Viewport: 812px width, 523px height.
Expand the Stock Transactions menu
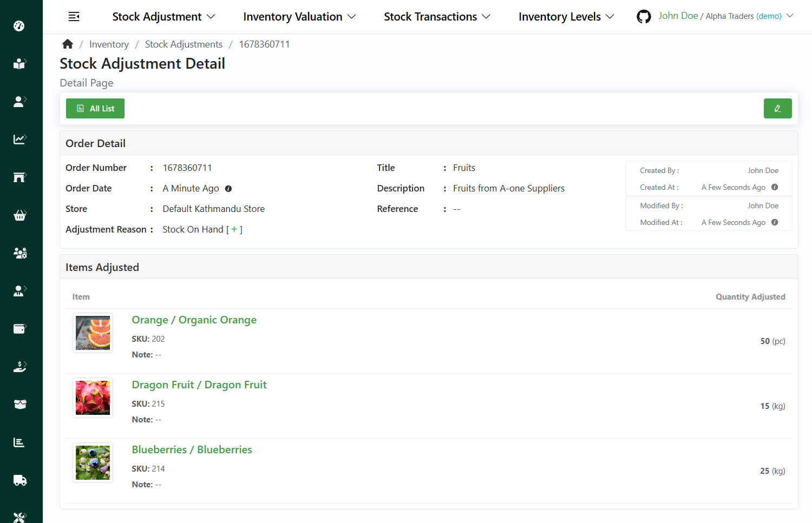pyautogui.click(x=437, y=17)
